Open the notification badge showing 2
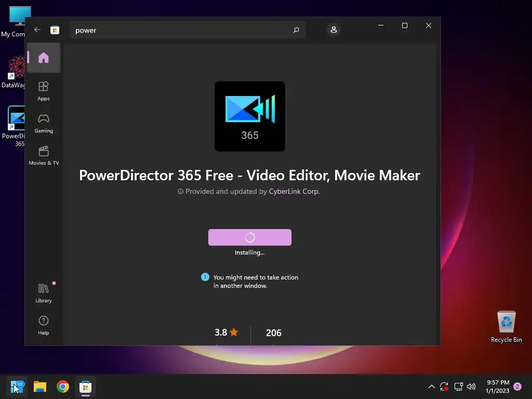The height and width of the screenshot is (399, 532). click(x=517, y=387)
